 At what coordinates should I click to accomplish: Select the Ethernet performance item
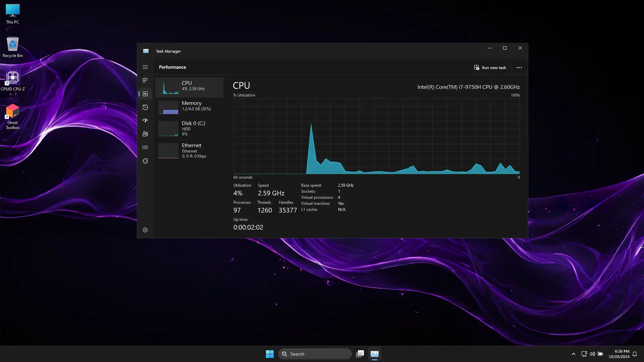click(x=189, y=150)
